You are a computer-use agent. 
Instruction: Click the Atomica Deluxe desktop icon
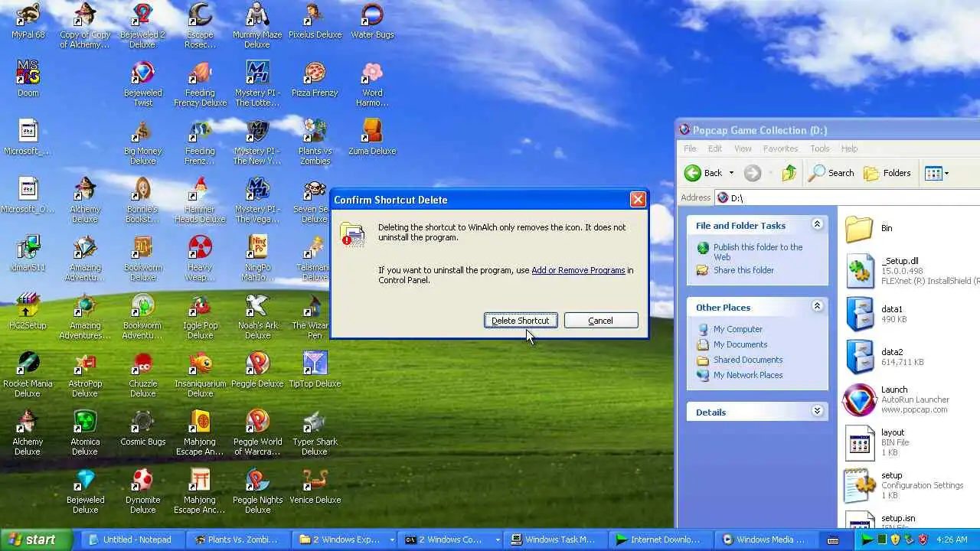click(85, 433)
